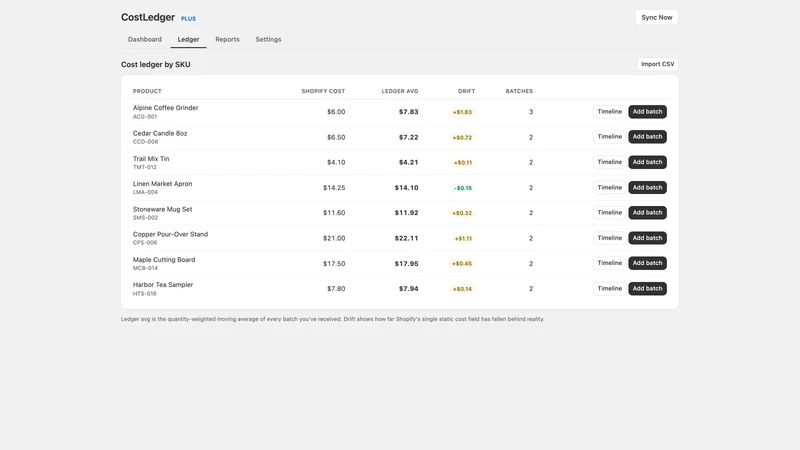800x450 pixels.
Task: Add batch to Cedar Candle 8oz
Action: pos(647,137)
